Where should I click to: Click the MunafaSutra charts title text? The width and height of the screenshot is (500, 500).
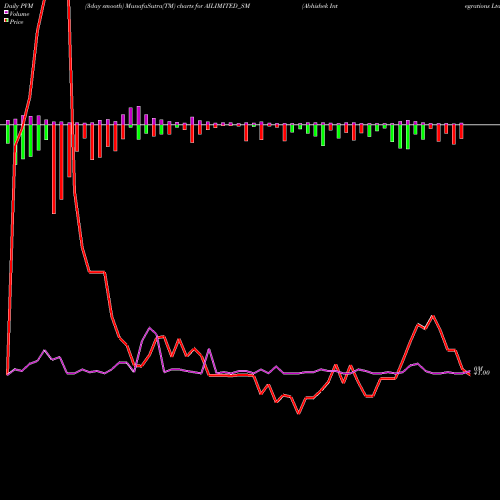(167, 6)
